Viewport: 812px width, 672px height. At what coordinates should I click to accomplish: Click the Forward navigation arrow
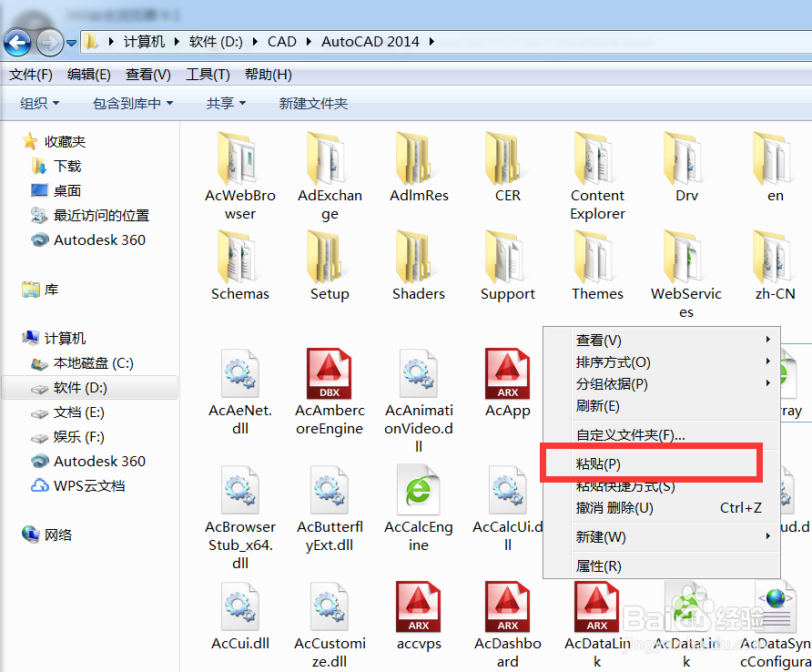[50, 42]
